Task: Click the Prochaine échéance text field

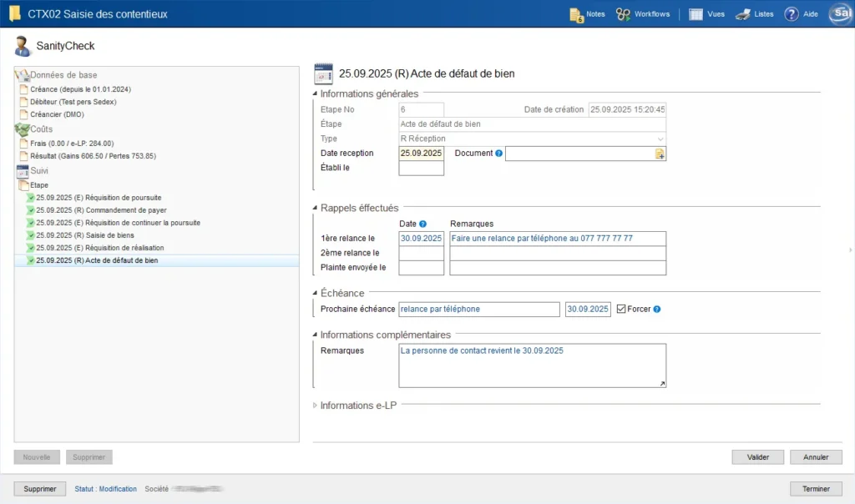Action: [478, 309]
